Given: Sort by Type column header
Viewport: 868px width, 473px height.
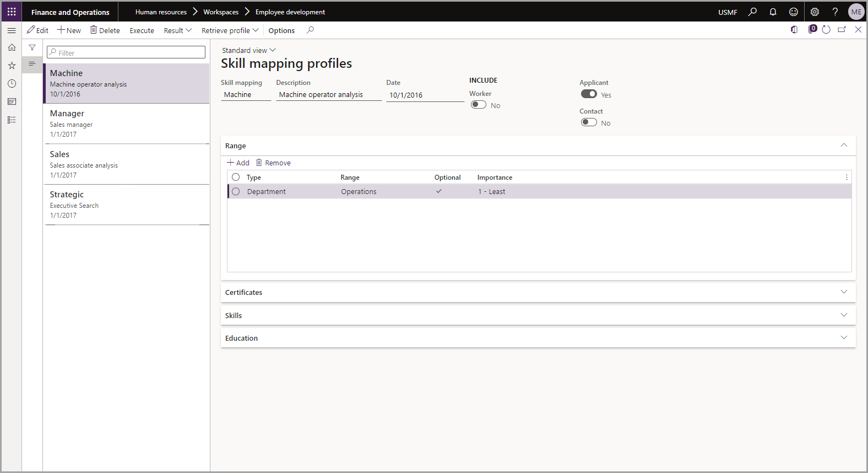Looking at the screenshot, I should (254, 178).
